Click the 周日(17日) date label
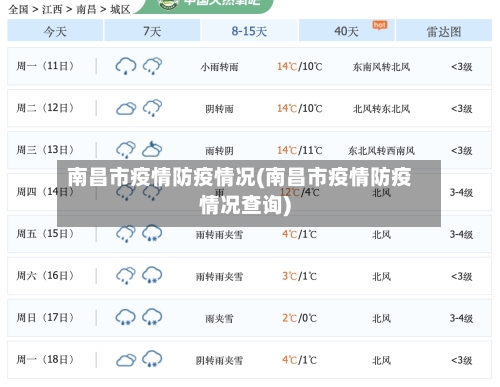500x387 pixels. pyautogui.click(x=45, y=318)
